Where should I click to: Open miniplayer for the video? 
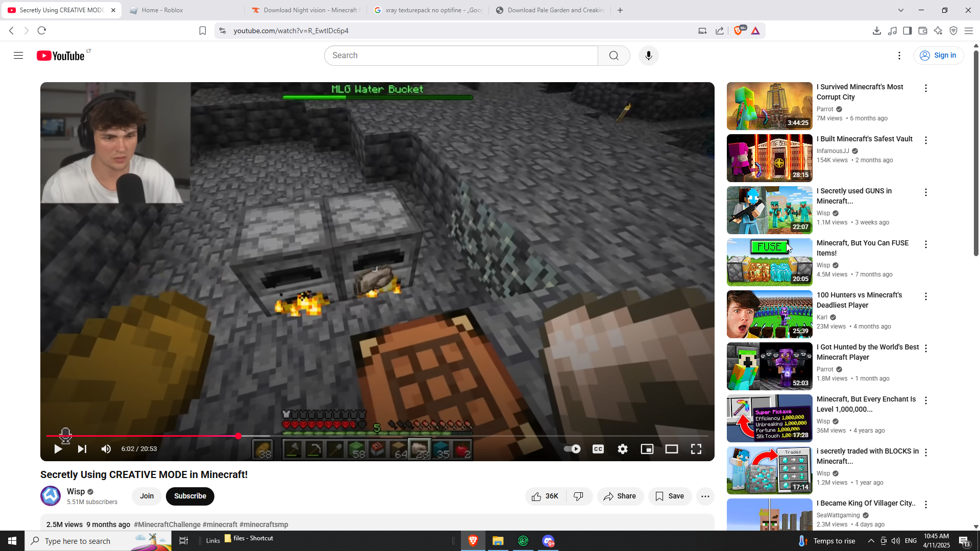[x=647, y=449]
